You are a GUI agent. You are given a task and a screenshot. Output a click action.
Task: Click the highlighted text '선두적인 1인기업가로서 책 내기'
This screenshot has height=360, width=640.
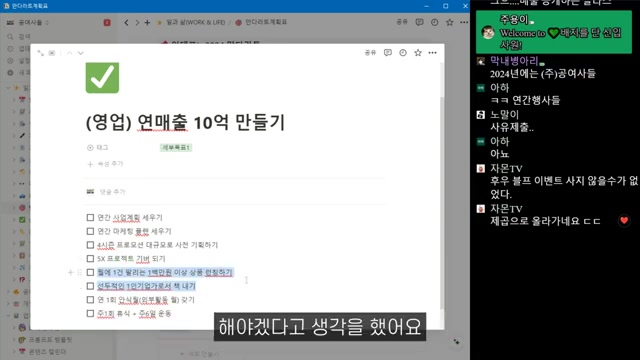(146, 286)
